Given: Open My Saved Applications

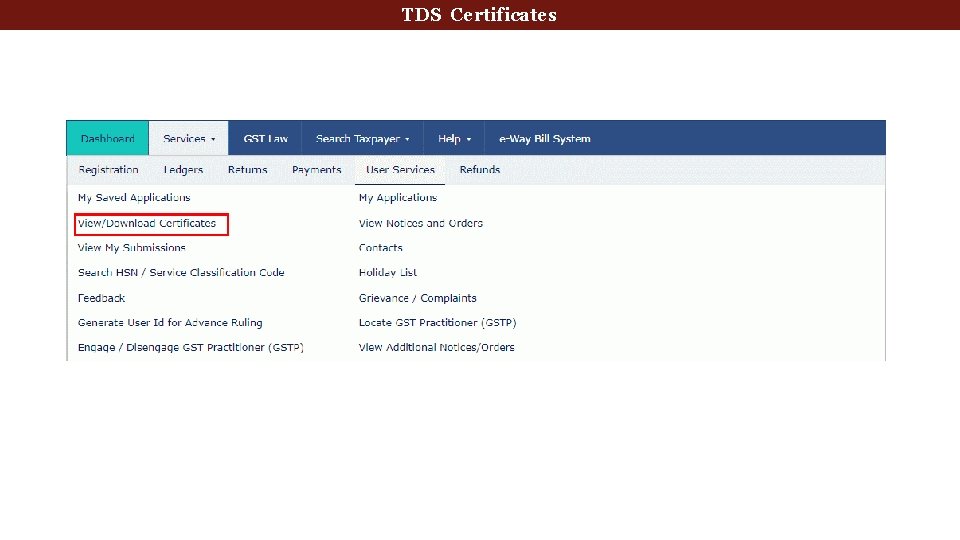Looking at the screenshot, I should coord(133,197).
